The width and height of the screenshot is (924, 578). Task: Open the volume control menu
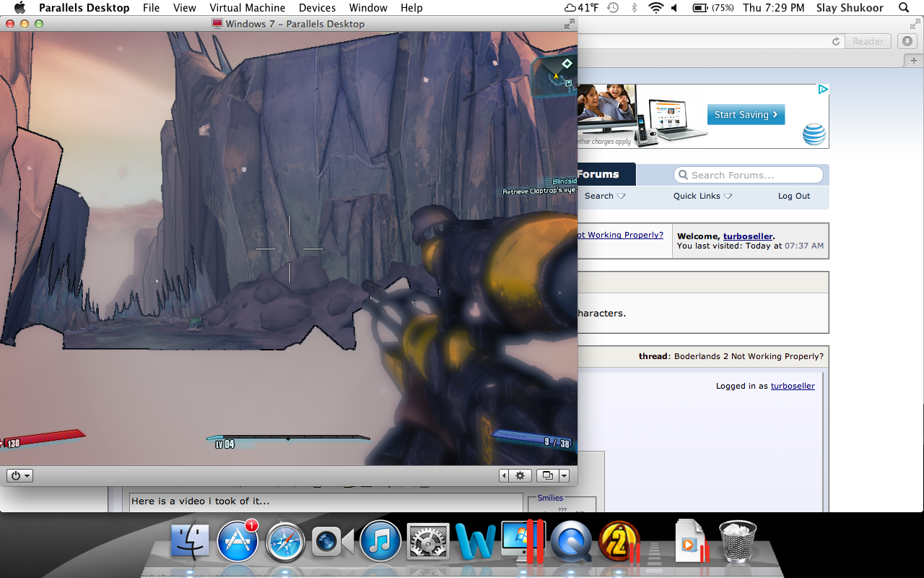coord(675,8)
